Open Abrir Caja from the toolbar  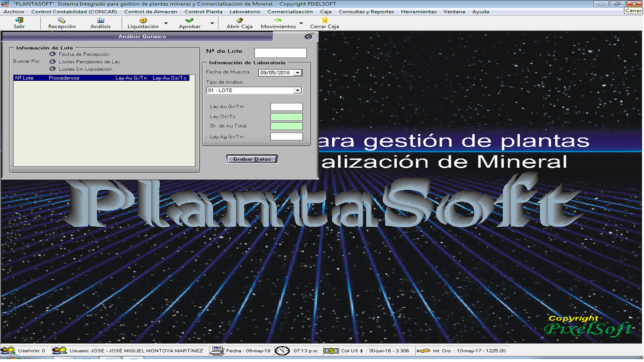pyautogui.click(x=239, y=21)
